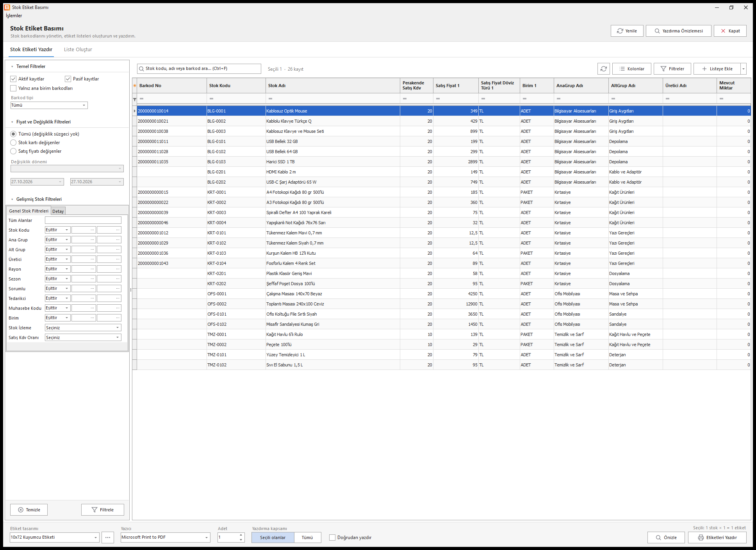Open the Filtreler button above grid
756x550 pixels.
[x=672, y=69]
